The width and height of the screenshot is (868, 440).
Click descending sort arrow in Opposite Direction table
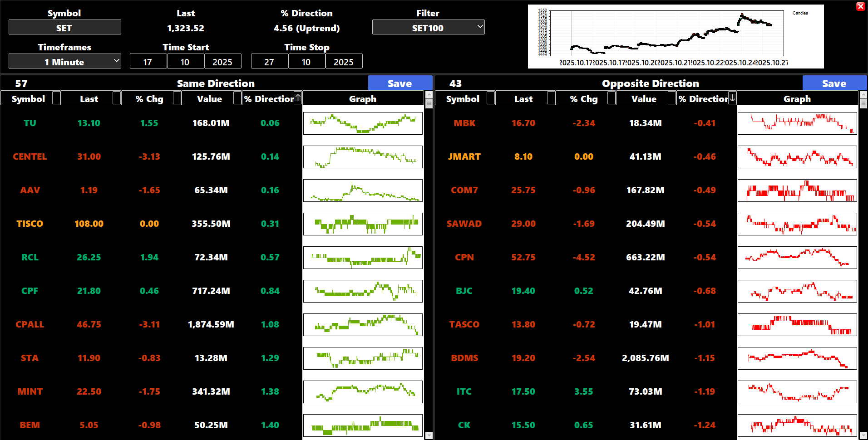(732, 98)
